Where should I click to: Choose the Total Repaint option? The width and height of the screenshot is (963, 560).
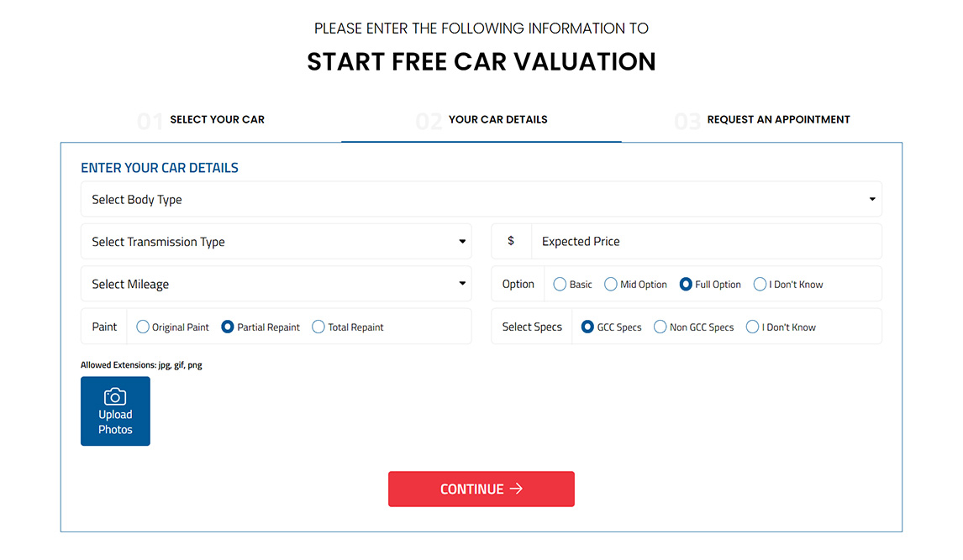(318, 327)
